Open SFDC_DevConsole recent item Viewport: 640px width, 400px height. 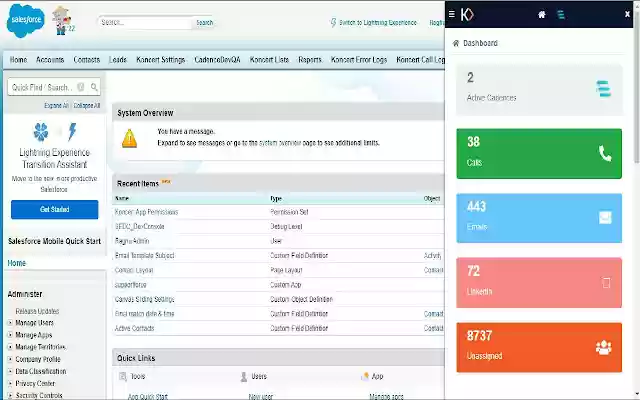140,227
